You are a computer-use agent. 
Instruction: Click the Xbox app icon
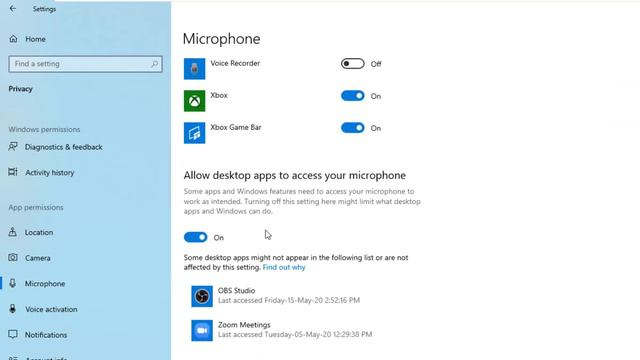(194, 101)
